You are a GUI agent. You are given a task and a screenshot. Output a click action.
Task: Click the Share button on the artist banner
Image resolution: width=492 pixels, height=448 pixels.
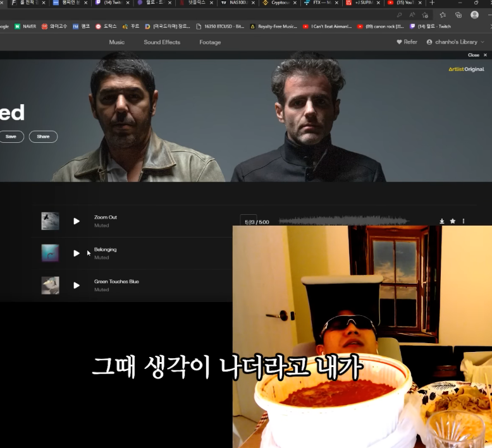click(43, 136)
